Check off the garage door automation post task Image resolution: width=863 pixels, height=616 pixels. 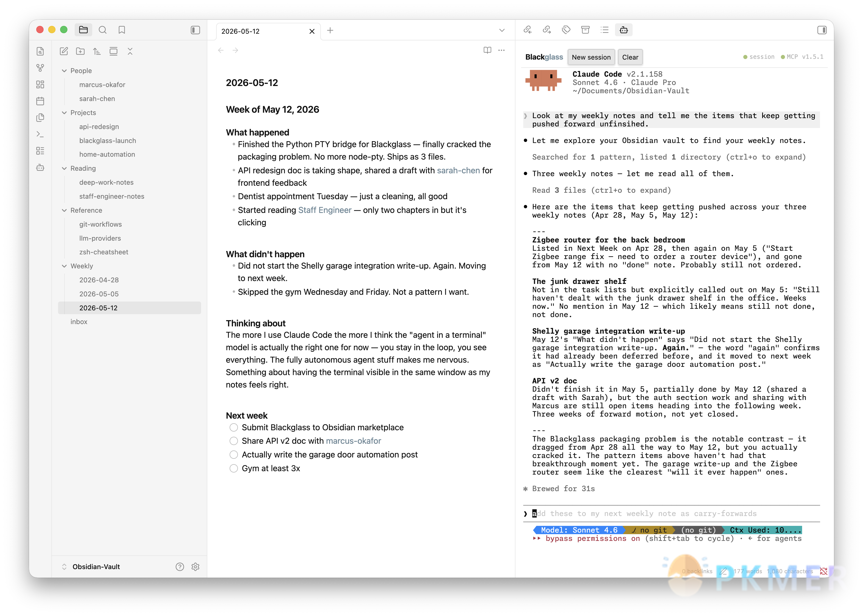[234, 455]
